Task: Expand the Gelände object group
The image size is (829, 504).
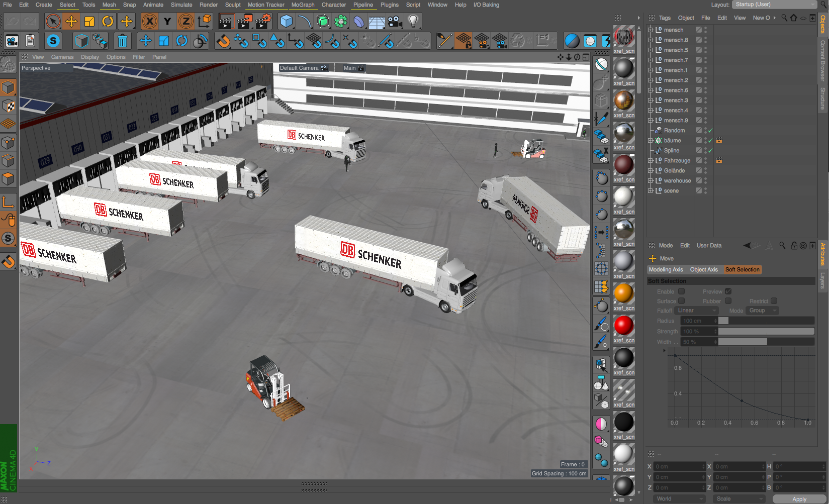Action: tap(651, 171)
